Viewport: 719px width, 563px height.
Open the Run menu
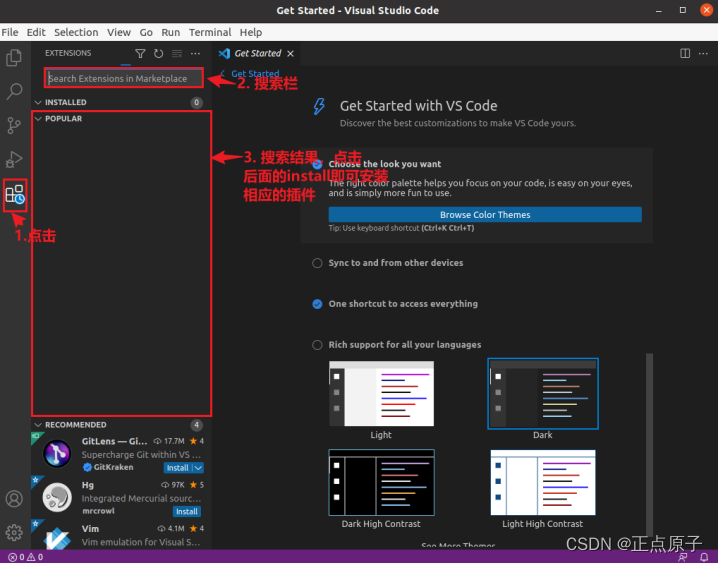[x=171, y=33]
